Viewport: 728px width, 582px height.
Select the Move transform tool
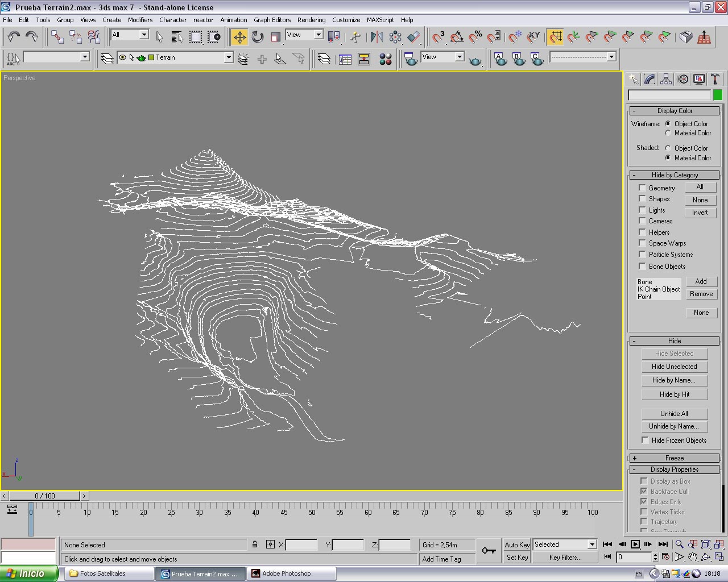[x=239, y=37]
